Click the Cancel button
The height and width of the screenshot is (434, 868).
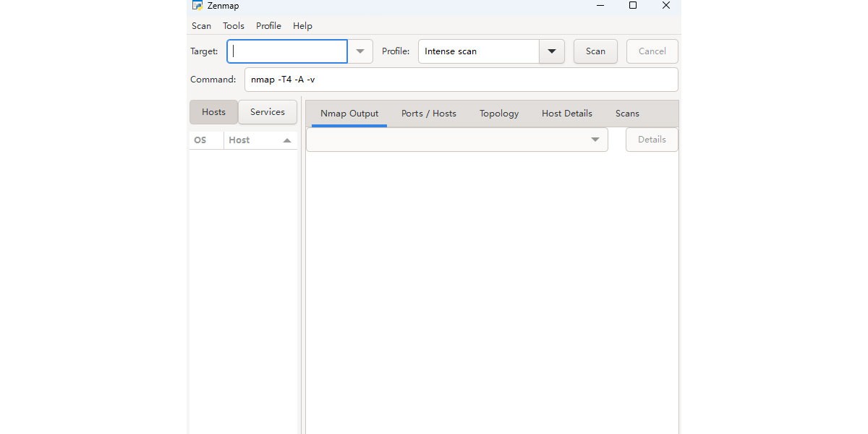point(652,51)
